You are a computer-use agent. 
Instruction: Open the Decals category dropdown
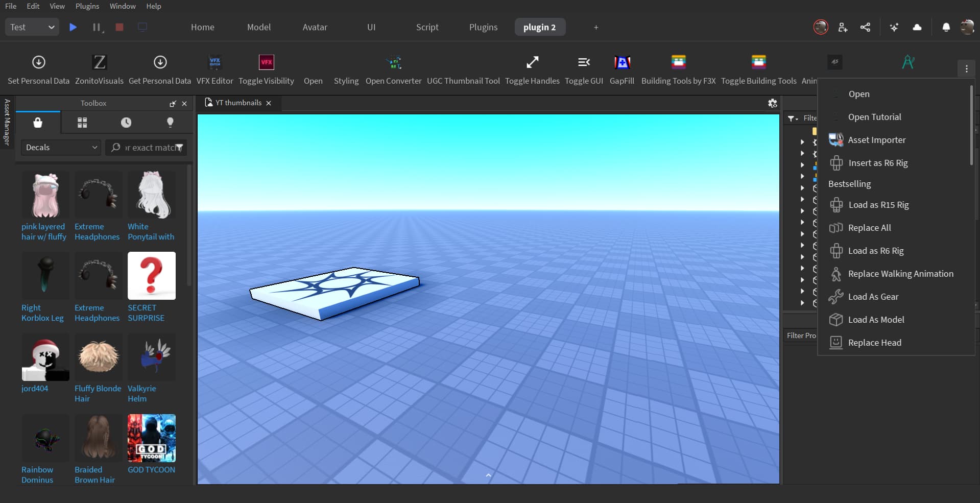[x=60, y=147]
